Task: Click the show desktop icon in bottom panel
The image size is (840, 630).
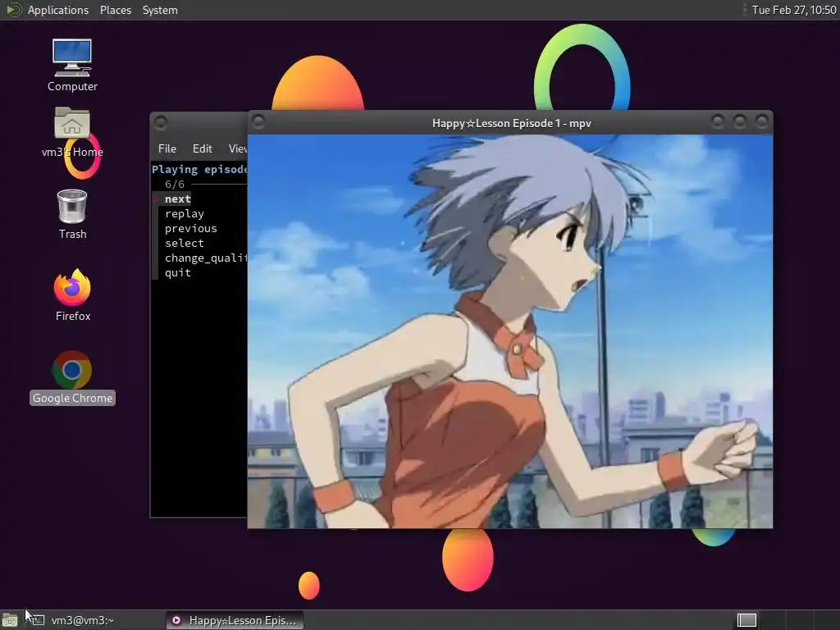Action: click(x=10, y=620)
